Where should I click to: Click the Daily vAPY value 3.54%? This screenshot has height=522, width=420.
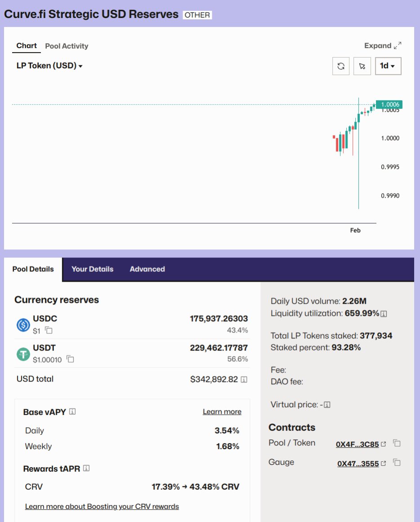click(227, 431)
